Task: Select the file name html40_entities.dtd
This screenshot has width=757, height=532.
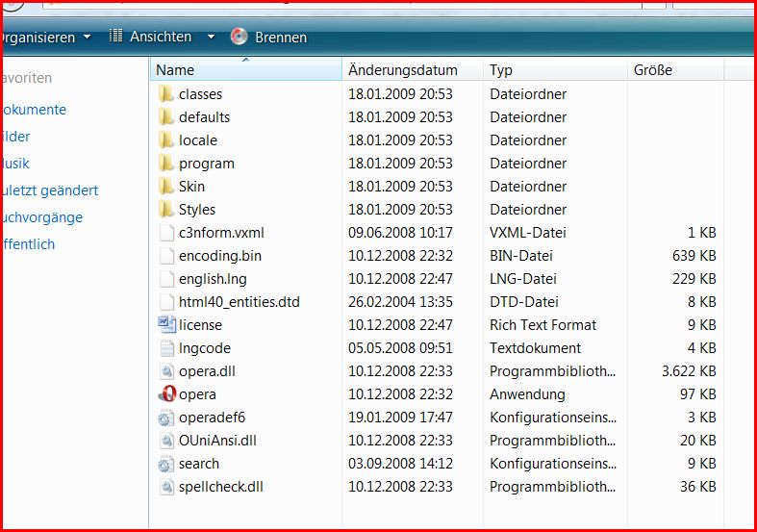Action: (x=240, y=302)
